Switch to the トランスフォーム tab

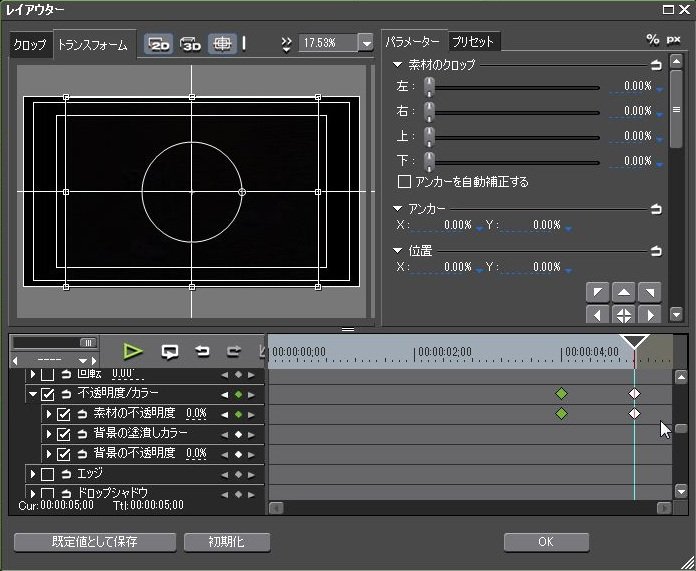(x=93, y=45)
